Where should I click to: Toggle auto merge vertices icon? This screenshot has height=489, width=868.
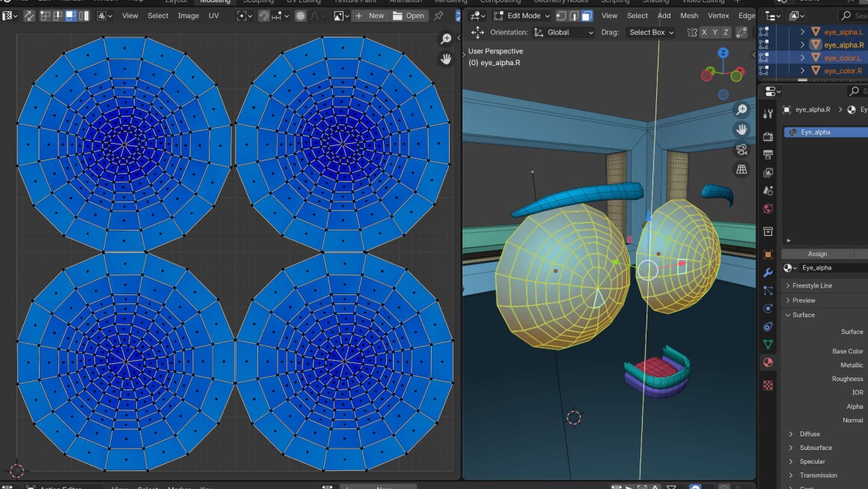coord(742,33)
